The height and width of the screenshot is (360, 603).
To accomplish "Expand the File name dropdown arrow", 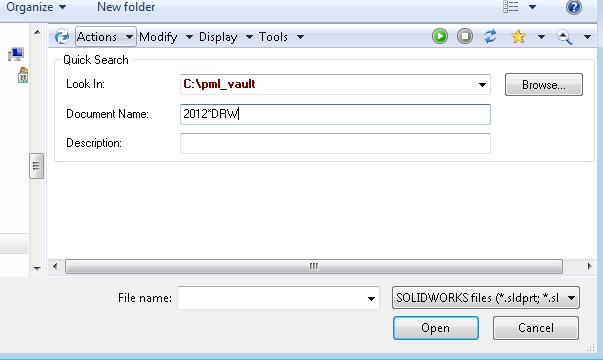I will 371,298.
